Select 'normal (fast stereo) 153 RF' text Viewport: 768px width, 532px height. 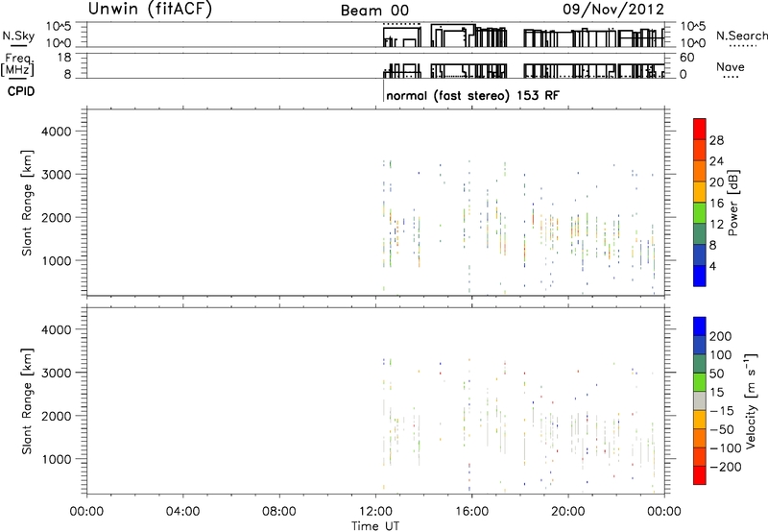point(472,95)
